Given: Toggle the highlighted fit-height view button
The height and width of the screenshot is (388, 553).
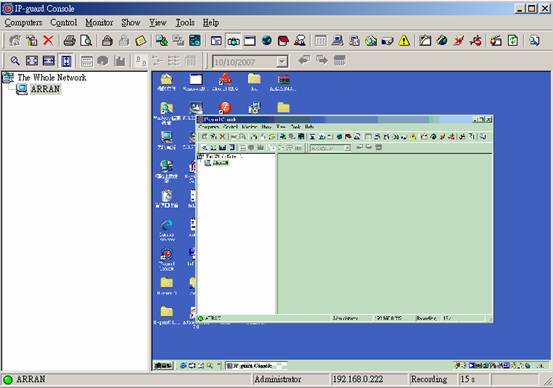Looking at the screenshot, I should [66, 61].
